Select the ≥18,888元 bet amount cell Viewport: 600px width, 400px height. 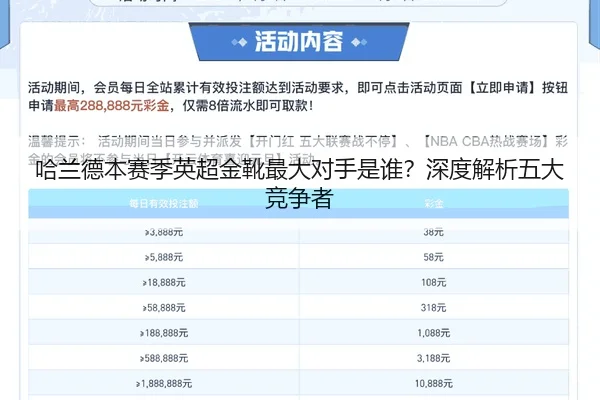pos(164,282)
